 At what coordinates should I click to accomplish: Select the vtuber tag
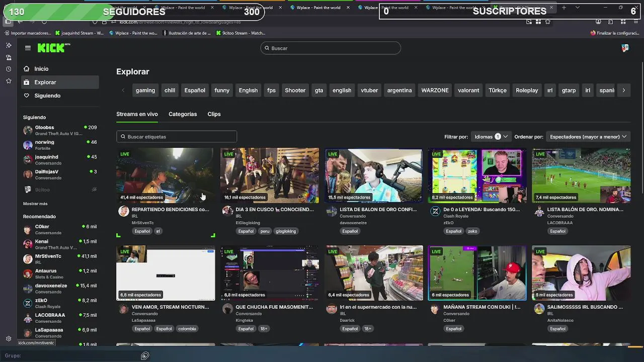tap(369, 90)
